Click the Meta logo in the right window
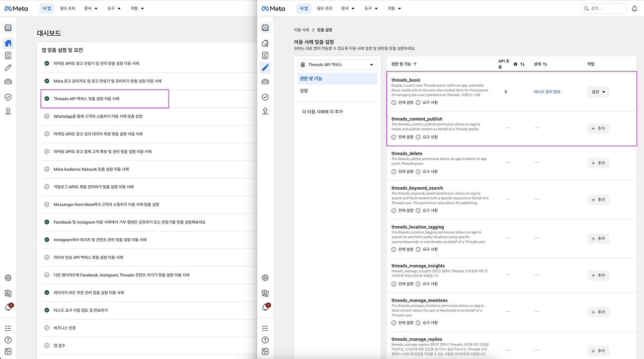 [273, 9]
